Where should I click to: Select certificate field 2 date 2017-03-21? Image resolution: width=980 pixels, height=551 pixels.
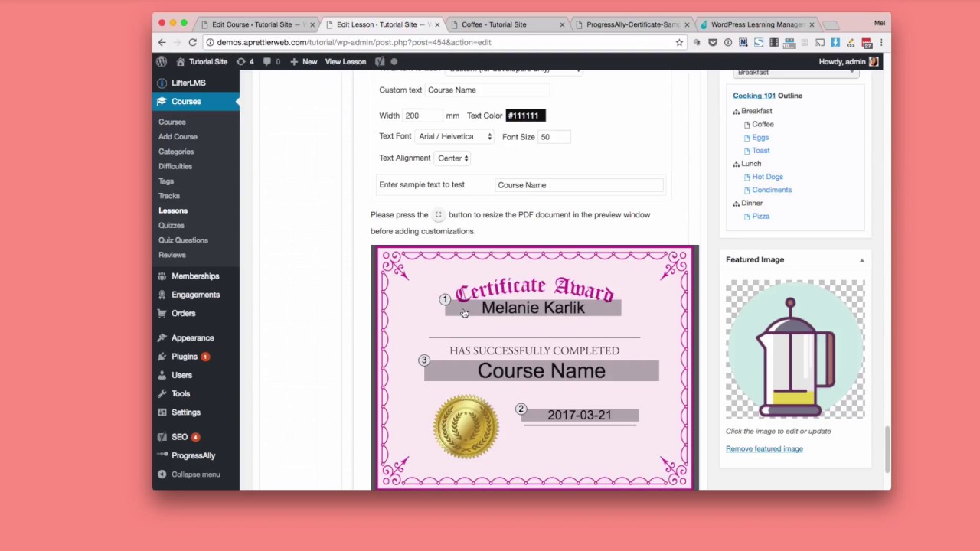coord(580,415)
